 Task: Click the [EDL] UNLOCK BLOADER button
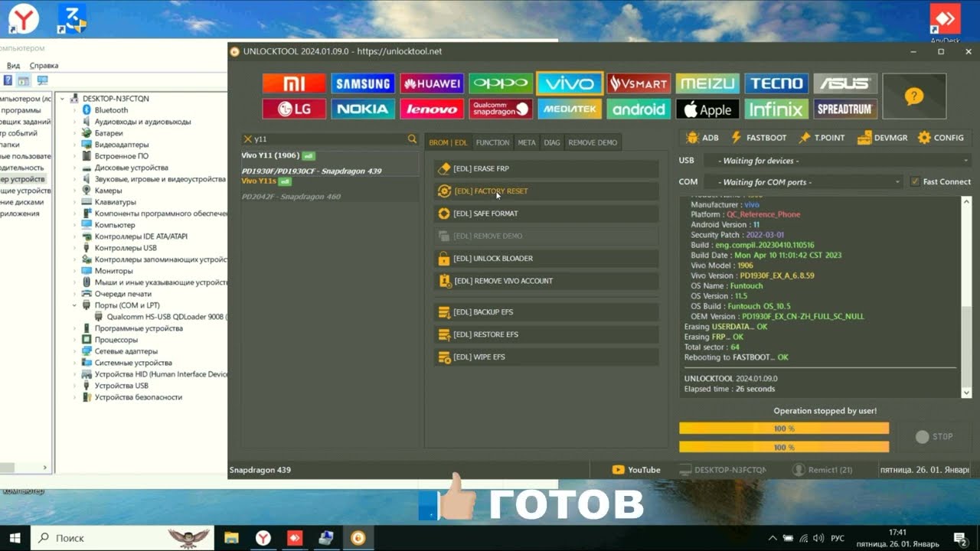coord(546,259)
